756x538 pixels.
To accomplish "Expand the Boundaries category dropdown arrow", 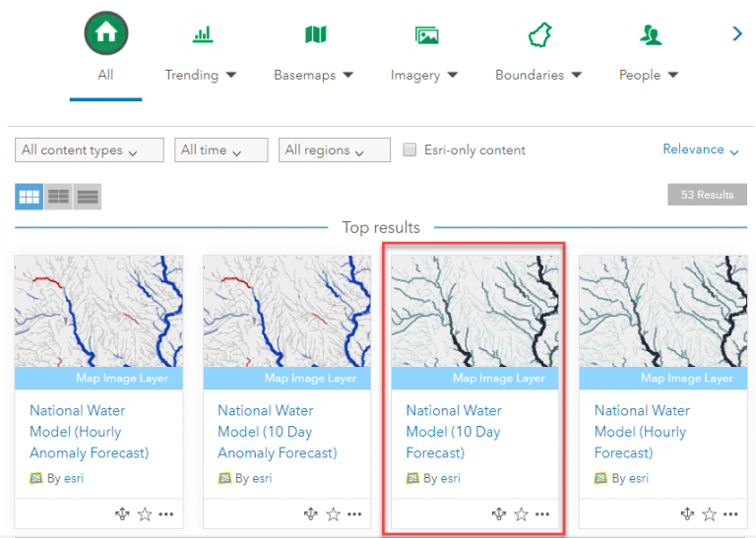I will (x=577, y=75).
